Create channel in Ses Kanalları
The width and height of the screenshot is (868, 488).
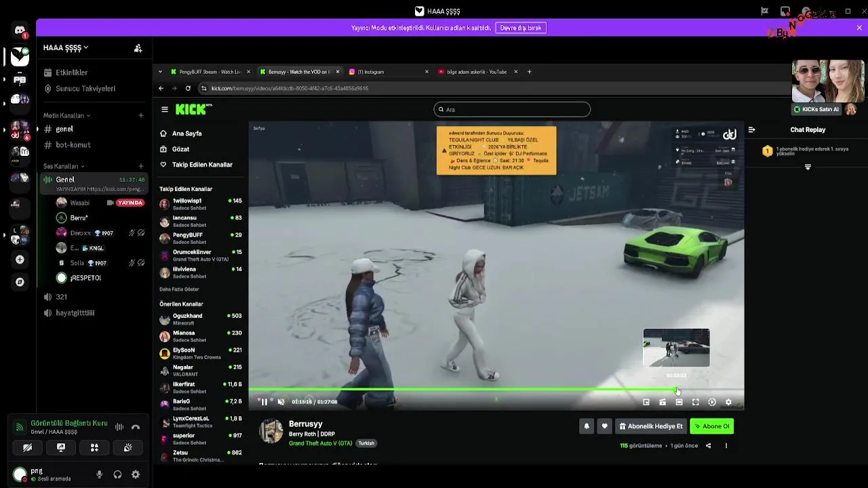[141, 166]
